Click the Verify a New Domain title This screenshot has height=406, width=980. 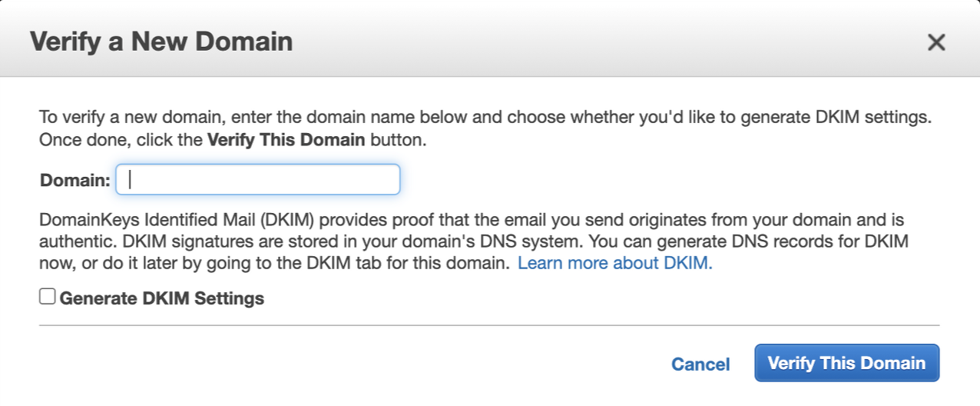pos(161,41)
